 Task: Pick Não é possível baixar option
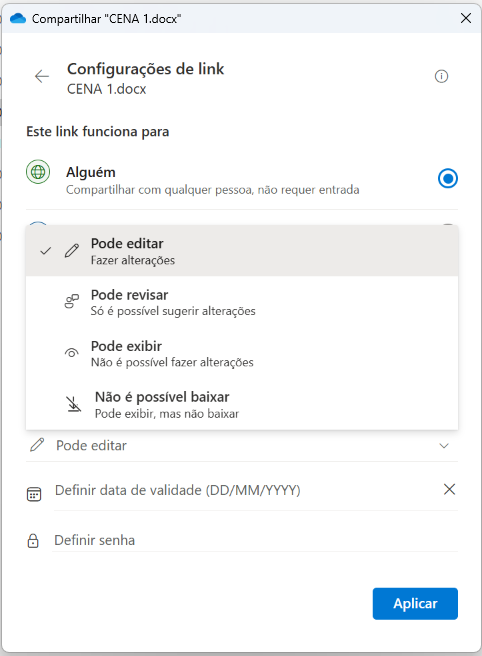click(242, 404)
